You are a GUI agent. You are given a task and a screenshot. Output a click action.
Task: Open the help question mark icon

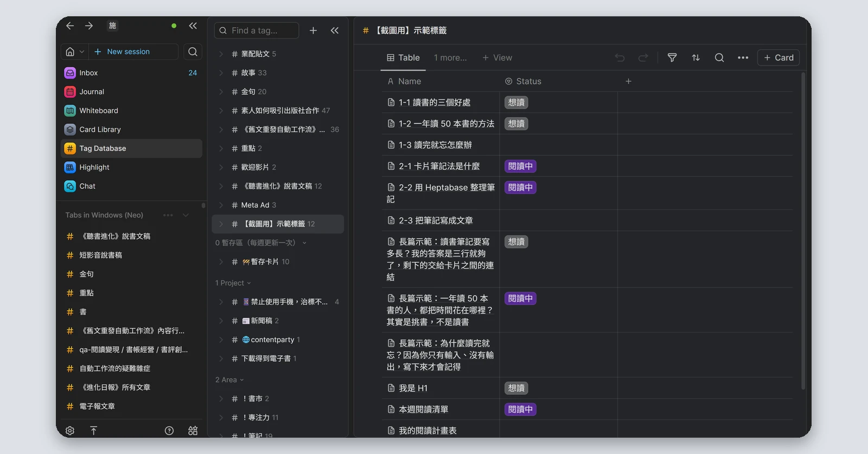point(169,431)
